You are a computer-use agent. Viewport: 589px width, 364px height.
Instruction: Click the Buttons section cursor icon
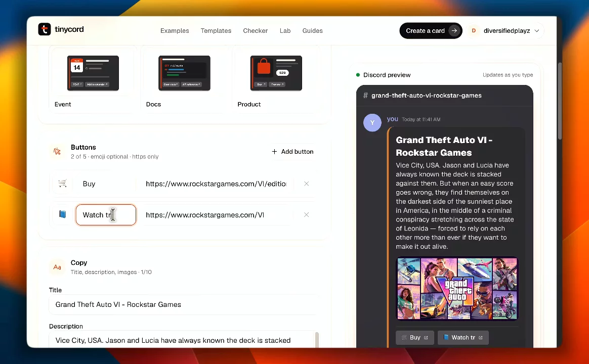coord(57,152)
